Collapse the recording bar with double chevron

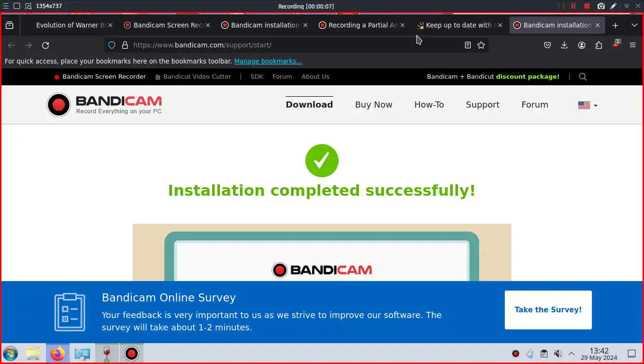point(626,6)
